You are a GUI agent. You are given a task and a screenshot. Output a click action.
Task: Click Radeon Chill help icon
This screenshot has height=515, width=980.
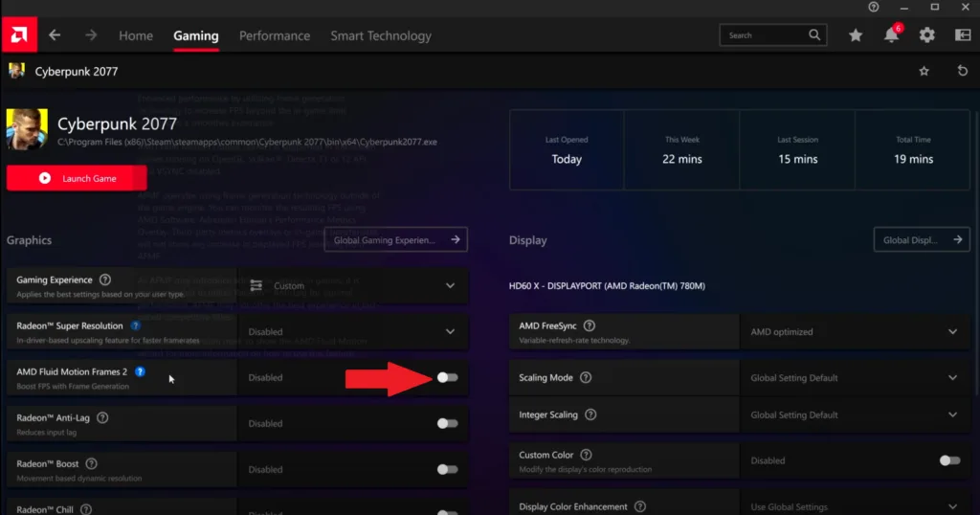click(86, 509)
